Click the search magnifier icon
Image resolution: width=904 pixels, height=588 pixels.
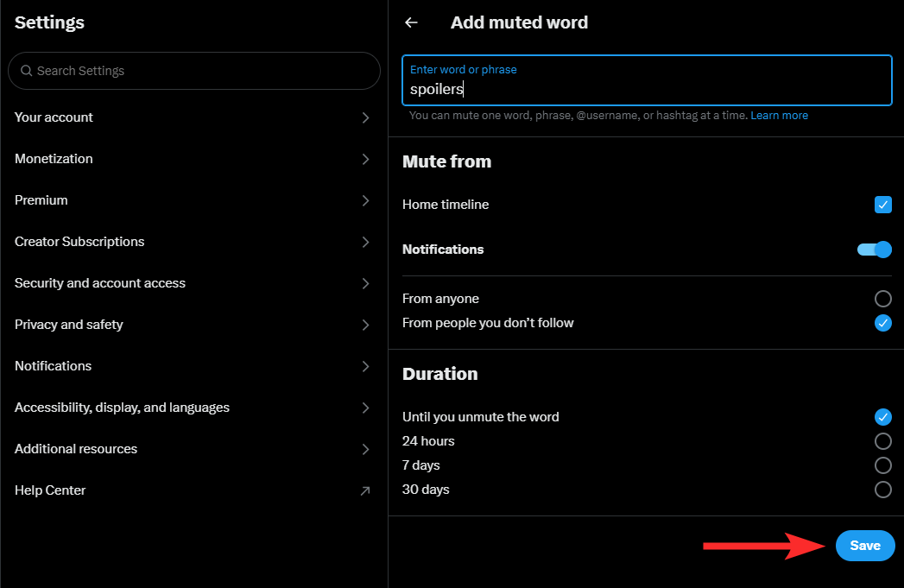coord(27,71)
